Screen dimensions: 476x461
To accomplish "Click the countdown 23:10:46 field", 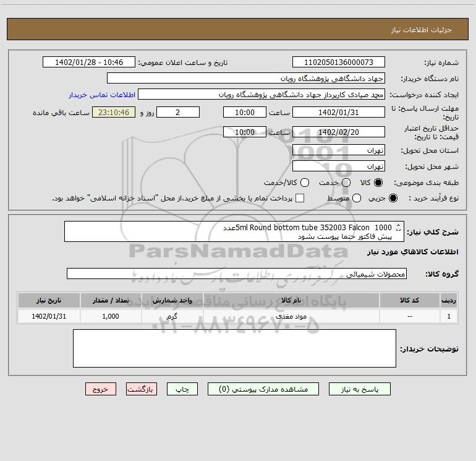I will pos(114,112).
